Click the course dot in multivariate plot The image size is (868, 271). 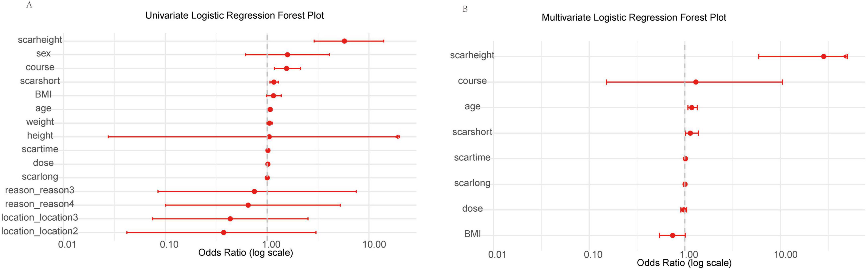pos(696,82)
